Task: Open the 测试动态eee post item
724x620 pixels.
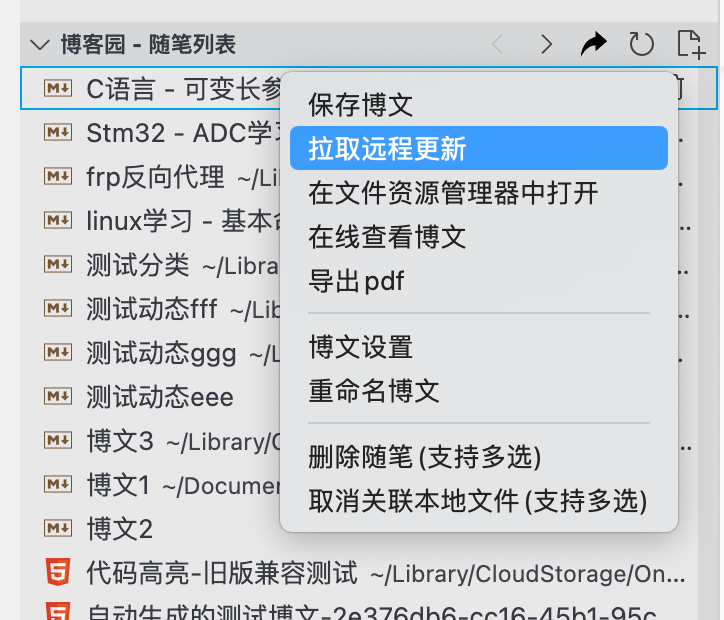Action: pos(159,397)
